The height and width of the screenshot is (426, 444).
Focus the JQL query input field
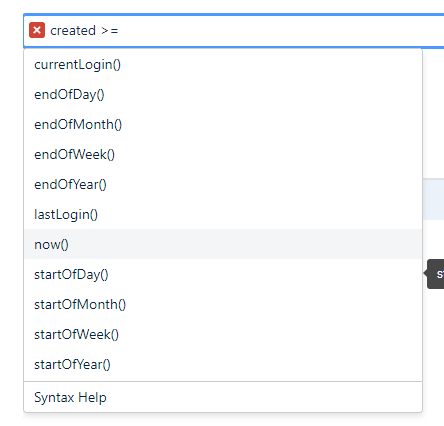point(234,31)
